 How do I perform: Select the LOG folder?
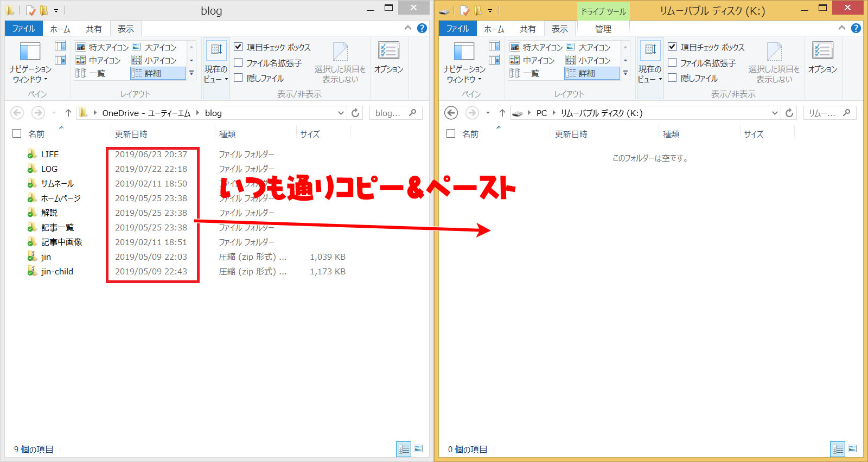[49, 169]
